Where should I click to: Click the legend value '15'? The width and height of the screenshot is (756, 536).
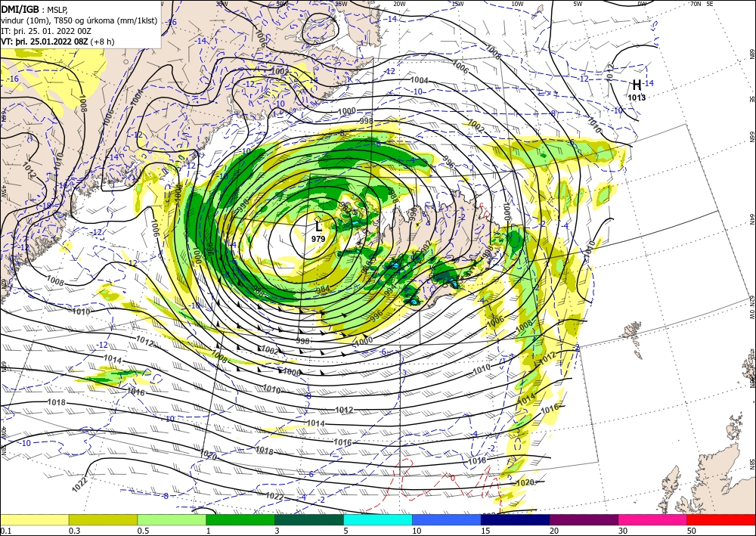pos(485,531)
